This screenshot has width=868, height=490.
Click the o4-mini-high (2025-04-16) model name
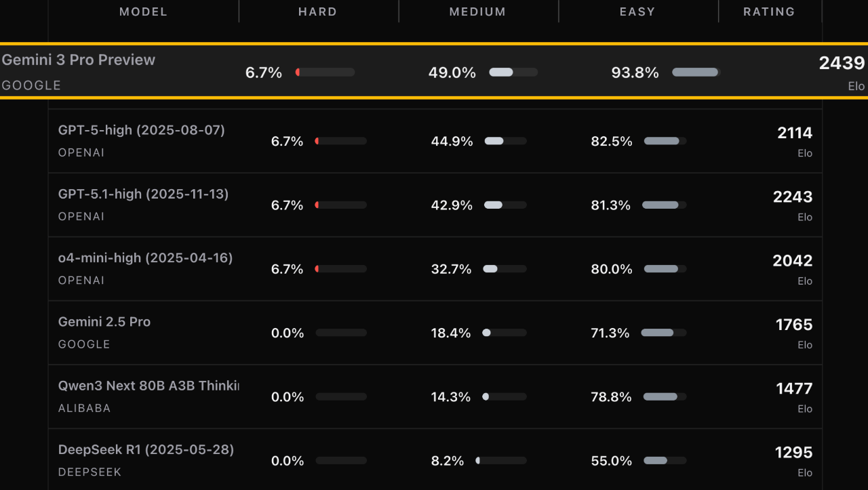coord(145,258)
